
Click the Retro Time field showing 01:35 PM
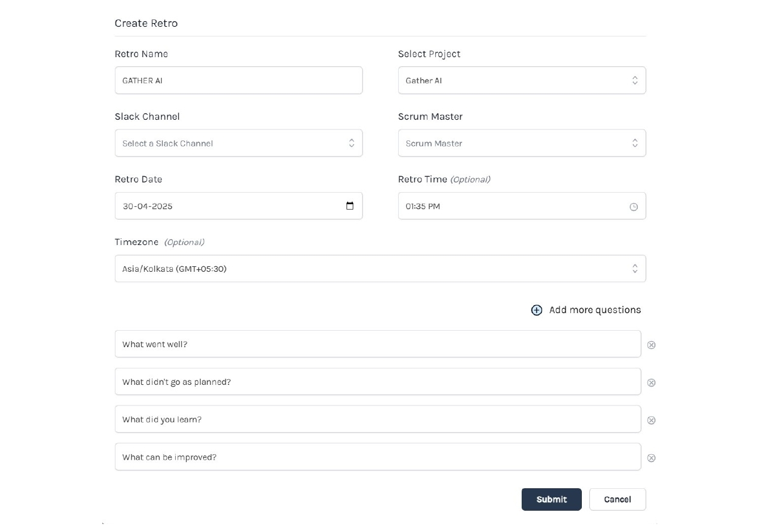pyautogui.click(x=522, y=206)
